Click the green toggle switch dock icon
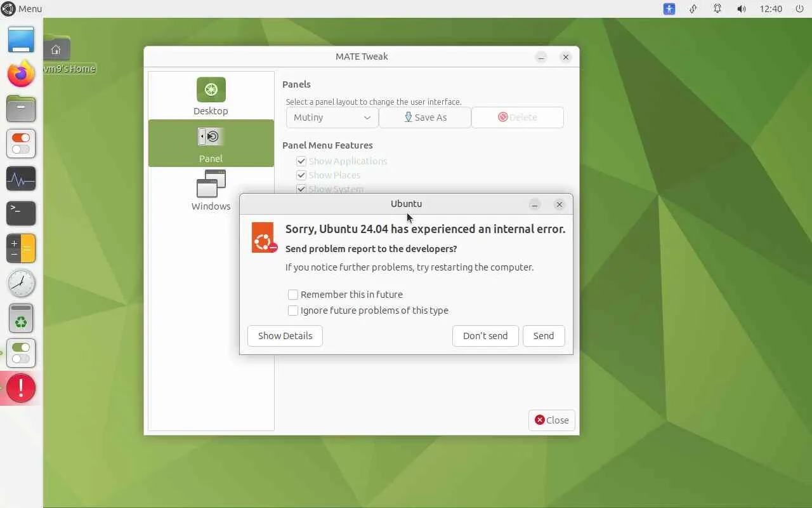Image resolution: width=812 pixels, height=508 pixels. (21, 353)
